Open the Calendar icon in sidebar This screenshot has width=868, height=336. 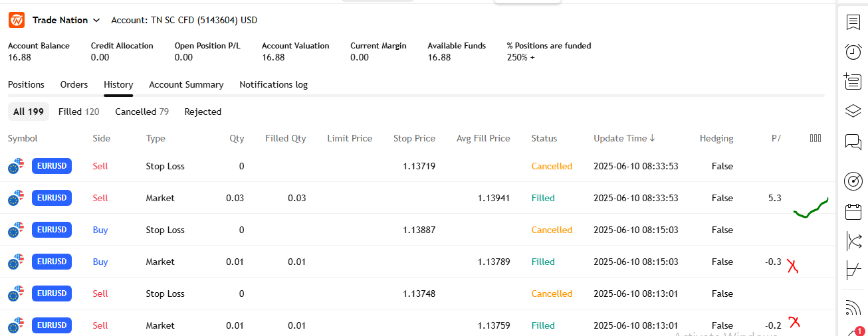pos(853,211)
